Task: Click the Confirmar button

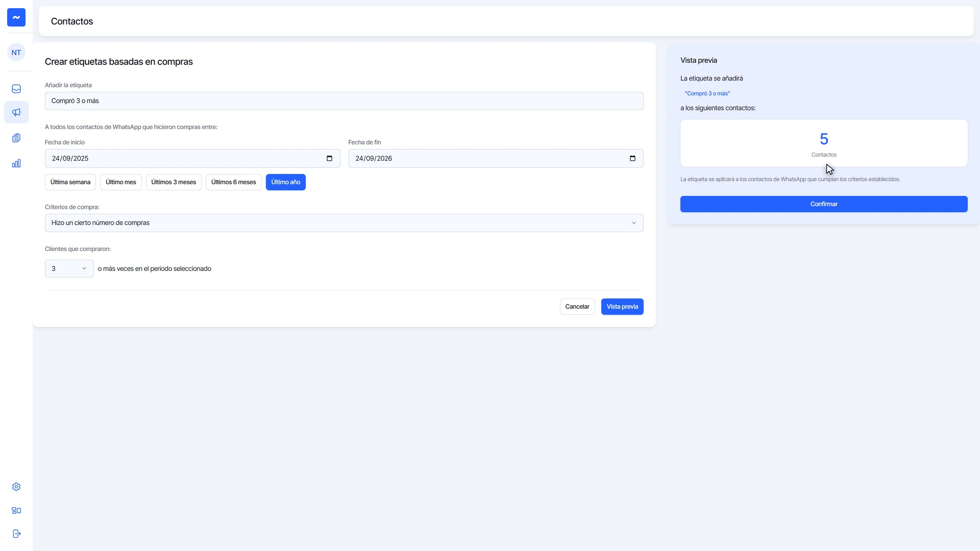Action: pyautogui.click(x=824, y=204)
